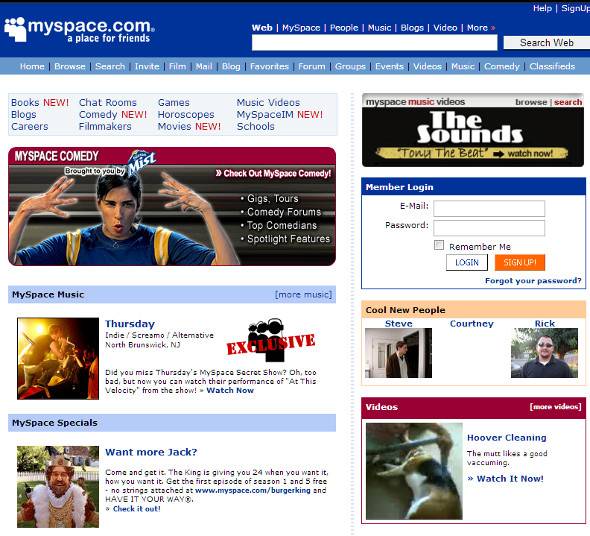
Task: Click Rick's profile photo
Action: [544, 353]
